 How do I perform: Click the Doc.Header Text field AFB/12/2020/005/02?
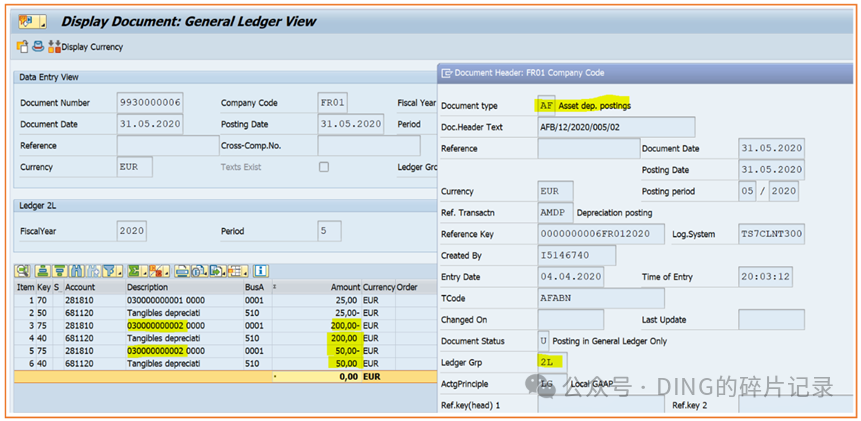click(x=617, y=127)
